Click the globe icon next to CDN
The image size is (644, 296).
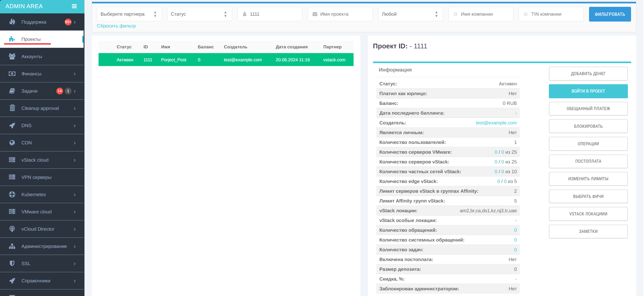(x=12, y=143)
